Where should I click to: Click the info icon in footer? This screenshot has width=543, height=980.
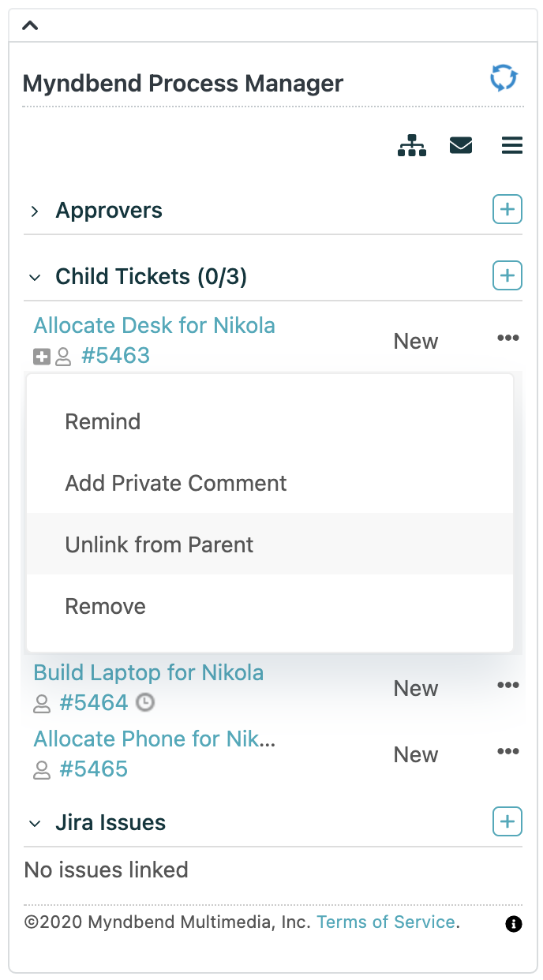[514, 924]
